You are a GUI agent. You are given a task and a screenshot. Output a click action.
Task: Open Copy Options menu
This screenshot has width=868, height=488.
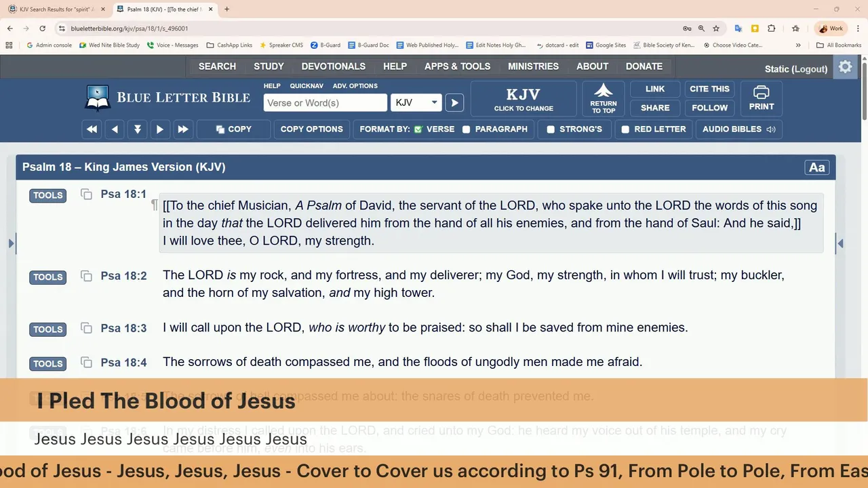pos(311,129)
